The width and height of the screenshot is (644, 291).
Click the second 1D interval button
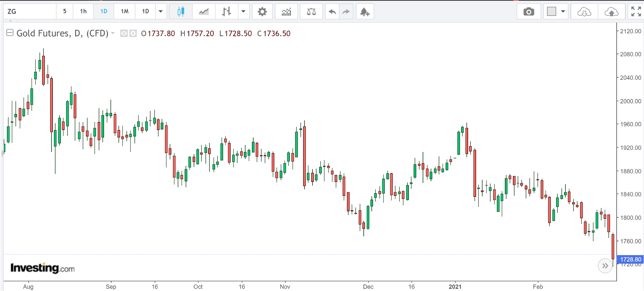tap(146, 11)
